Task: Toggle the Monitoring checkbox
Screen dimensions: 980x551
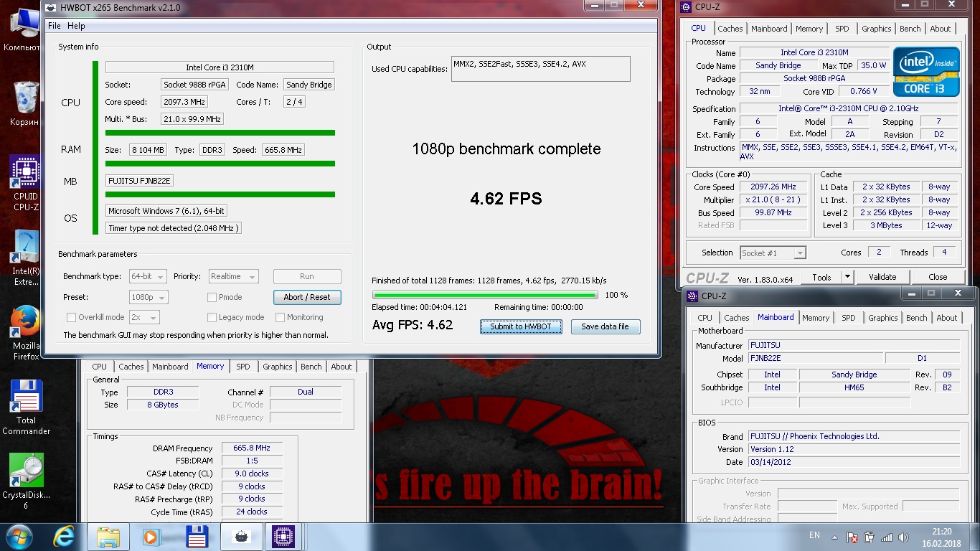Action: pyautogui.click(x=281, y=317)
